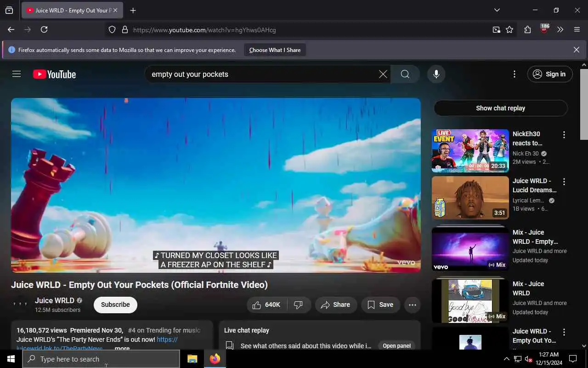The image size is (588, 368).
Task: Expand the description with 'more'
Action: coord(122,348)
